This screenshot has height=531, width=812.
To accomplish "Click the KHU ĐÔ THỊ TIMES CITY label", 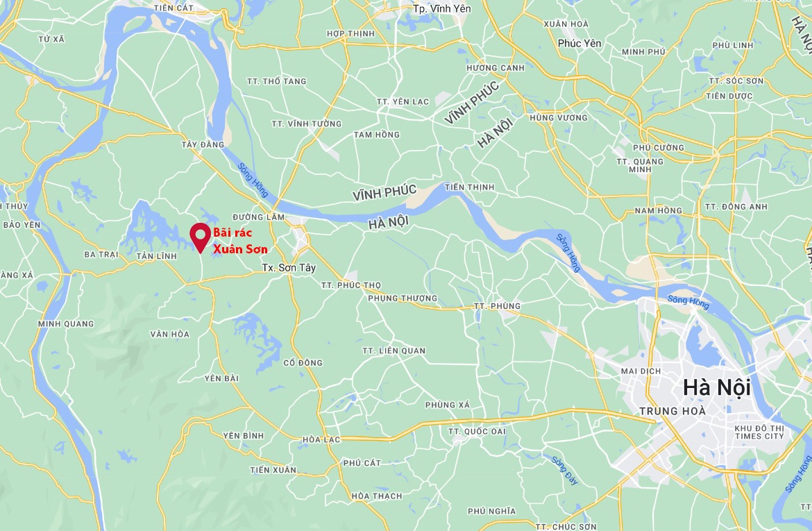I will (x=759, y=432).
